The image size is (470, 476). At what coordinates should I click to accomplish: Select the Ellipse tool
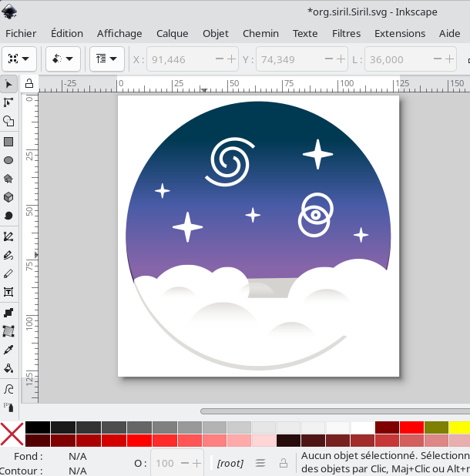tap(8, 160)
